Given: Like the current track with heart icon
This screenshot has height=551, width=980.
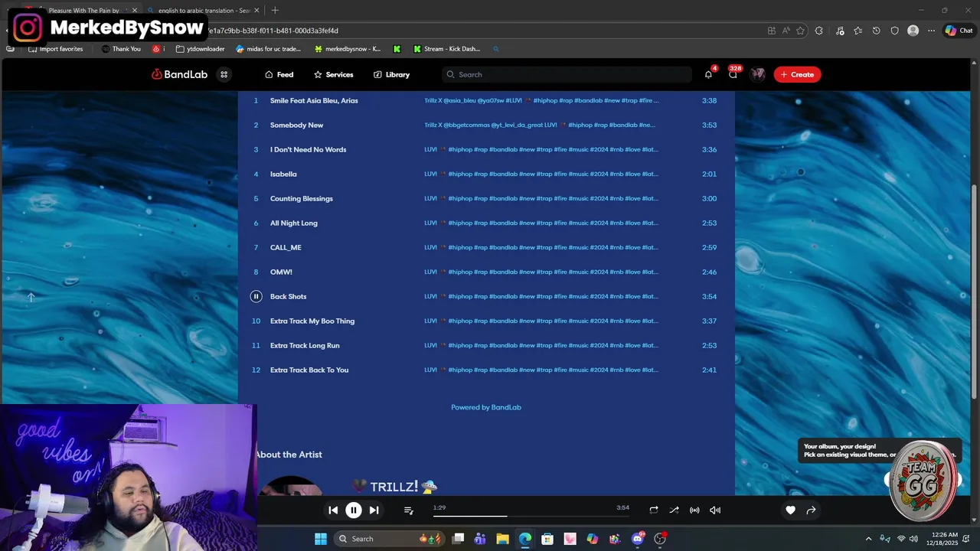Looking at the screenshot, I should click(790, 510).
